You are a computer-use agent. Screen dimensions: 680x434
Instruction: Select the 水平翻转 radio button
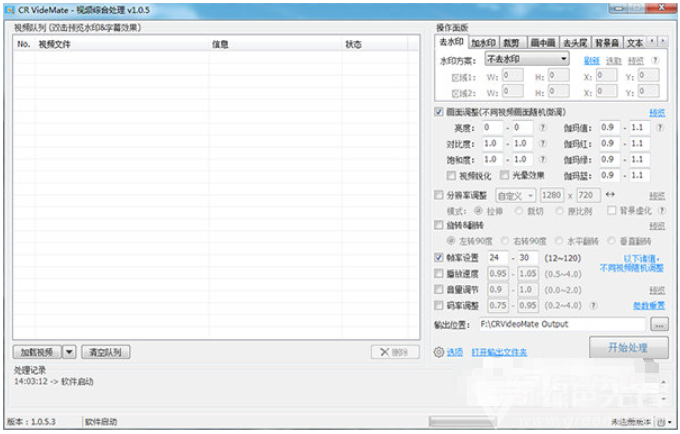[x=559, y=241]
